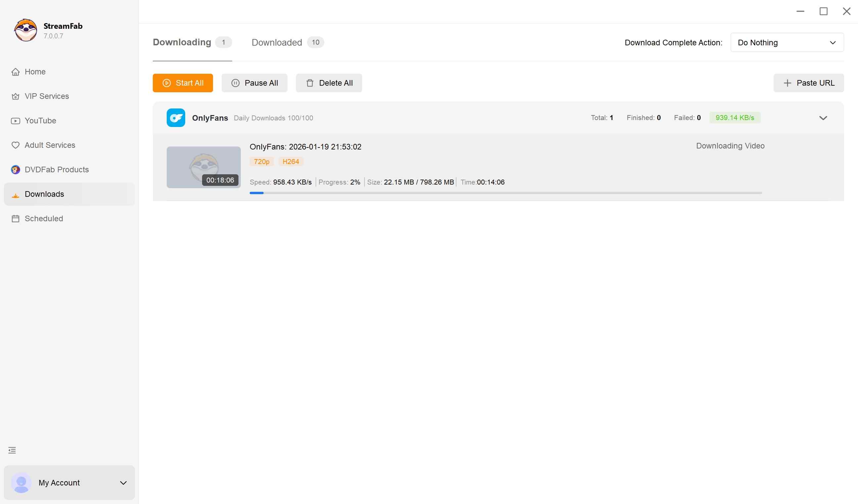Viewport: 858px width, 504px height.
Task: Click the Paste URL button
Action: pos(808,83)
